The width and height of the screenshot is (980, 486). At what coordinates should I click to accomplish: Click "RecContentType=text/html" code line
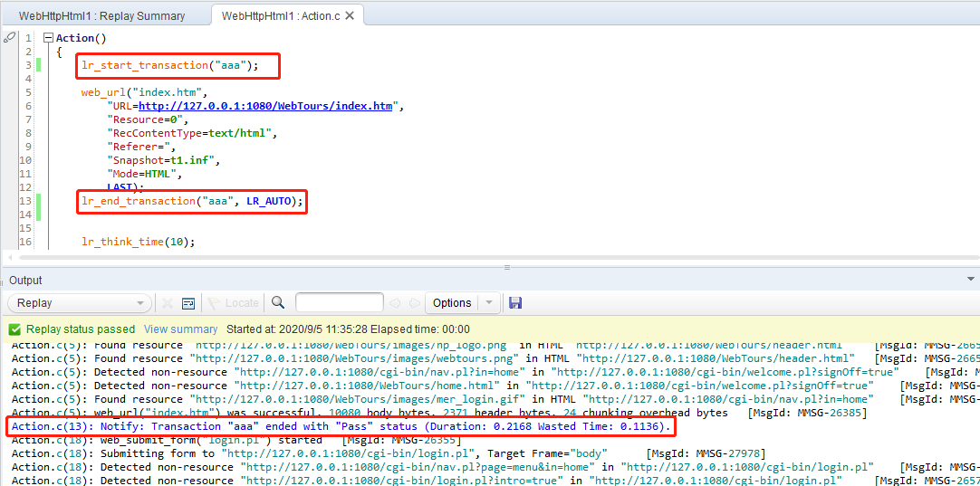click(192, 133)
